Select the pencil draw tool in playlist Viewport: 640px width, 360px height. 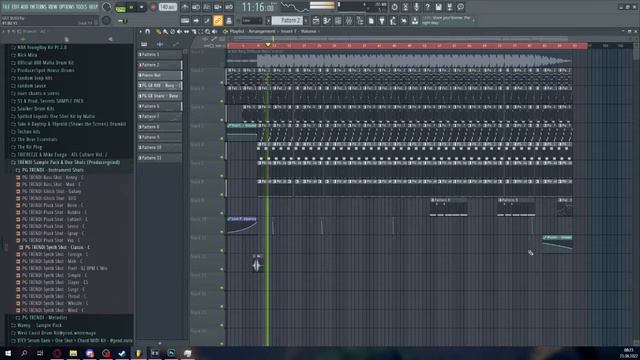(x=158, y=31)
